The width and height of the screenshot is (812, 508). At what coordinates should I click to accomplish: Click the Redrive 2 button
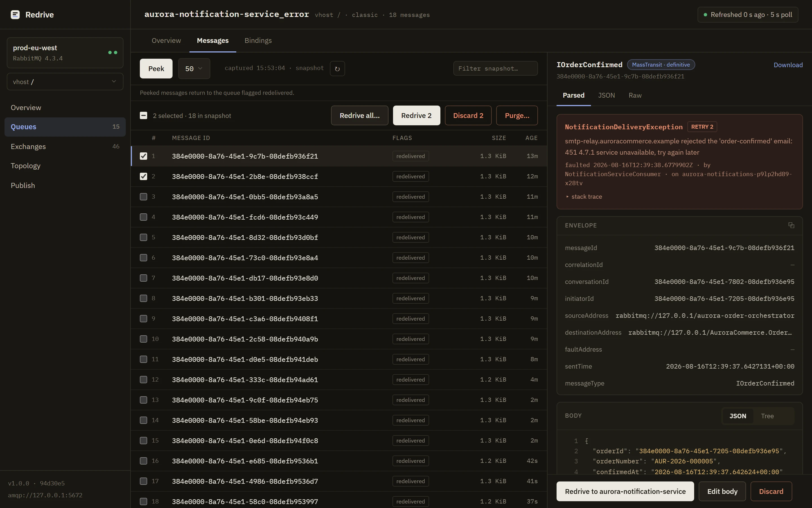pos(416,116)
